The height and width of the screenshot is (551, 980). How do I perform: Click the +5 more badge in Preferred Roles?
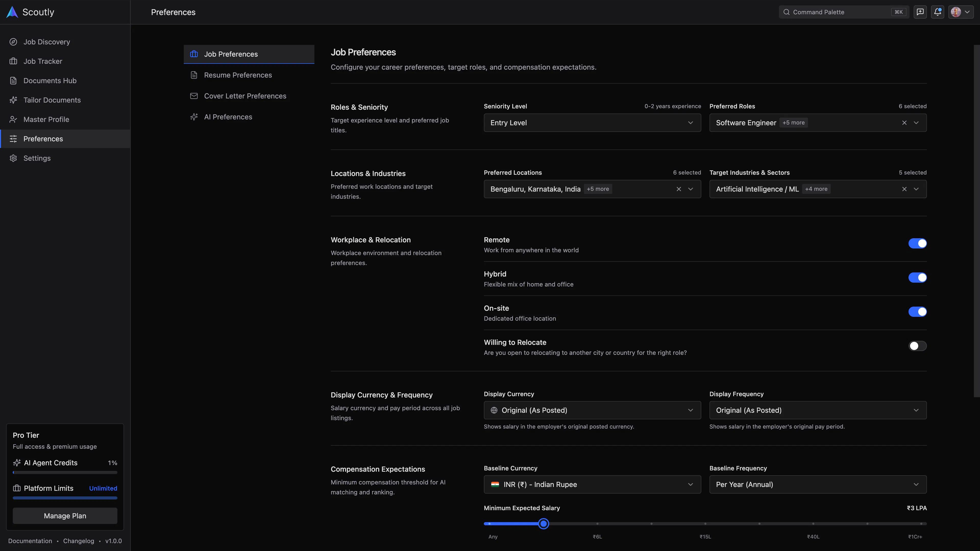(794, 123)
